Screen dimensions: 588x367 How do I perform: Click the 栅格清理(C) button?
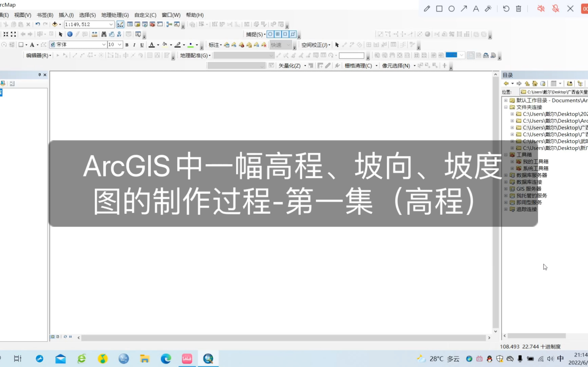358,66
